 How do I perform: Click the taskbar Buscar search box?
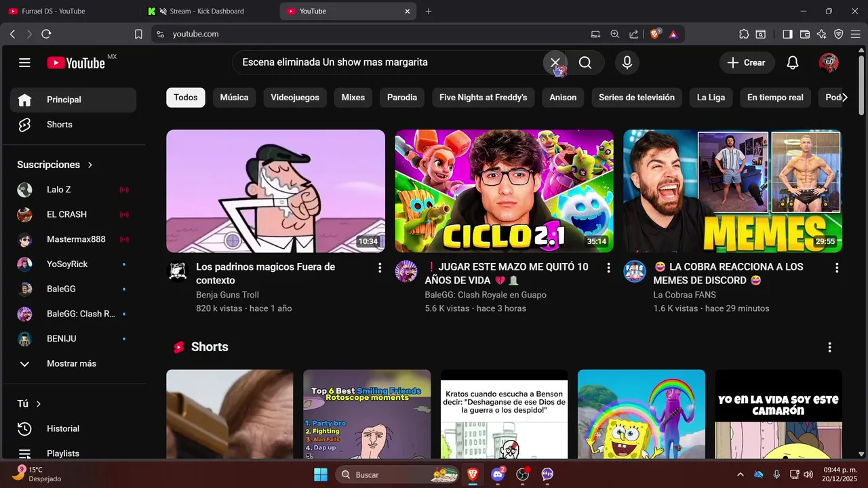coord(397,474)
